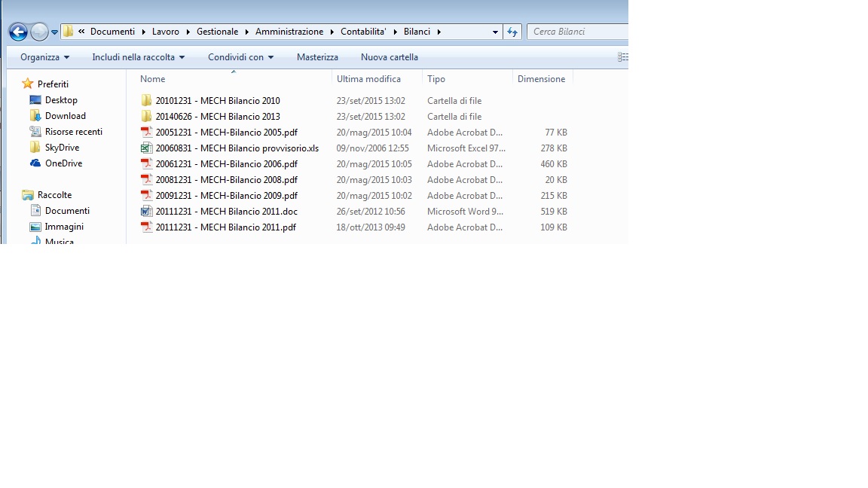
Task: Open OneDrive cloud icon in sidebar
Action: [35, 163]
